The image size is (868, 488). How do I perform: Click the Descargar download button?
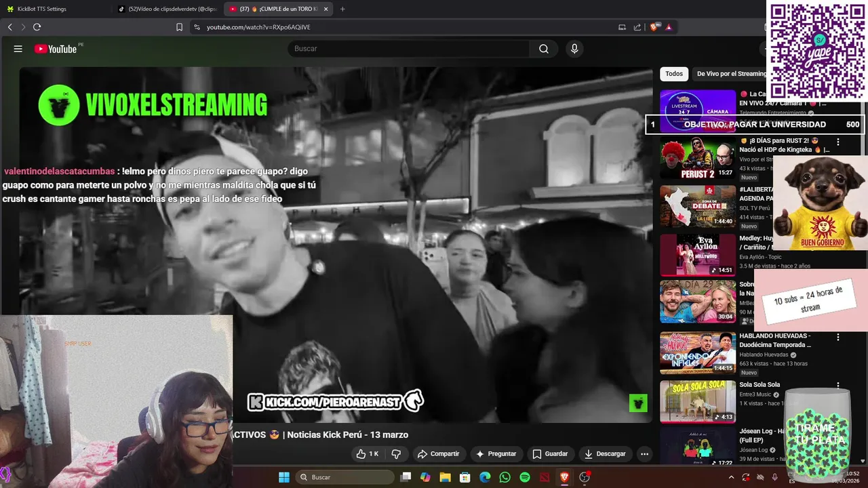click(x=605, y=453)
